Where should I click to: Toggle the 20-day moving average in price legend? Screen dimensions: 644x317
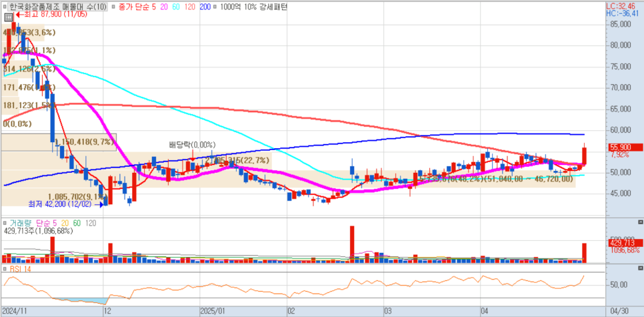pos(164,6)
